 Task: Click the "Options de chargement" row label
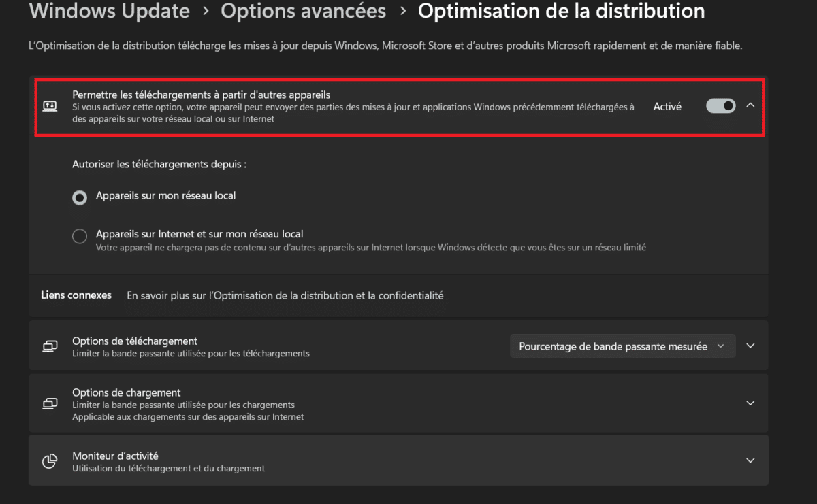click(x=126, y=392)
